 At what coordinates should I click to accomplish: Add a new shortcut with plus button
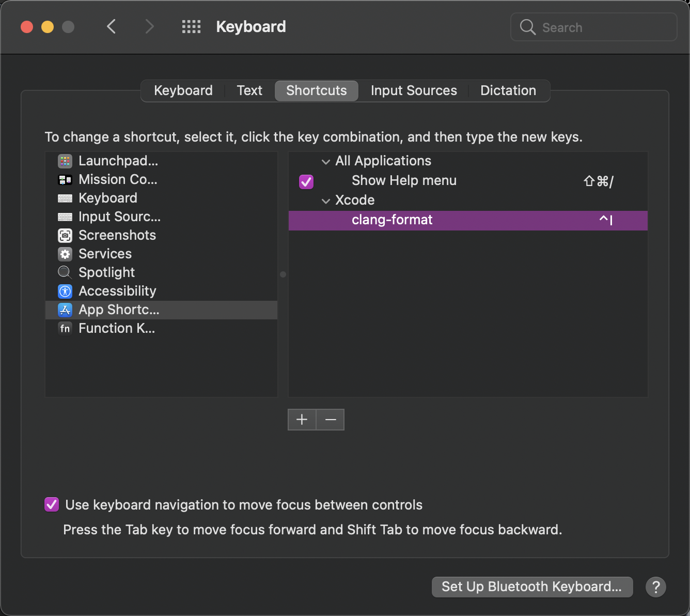[x=302, y=420]
